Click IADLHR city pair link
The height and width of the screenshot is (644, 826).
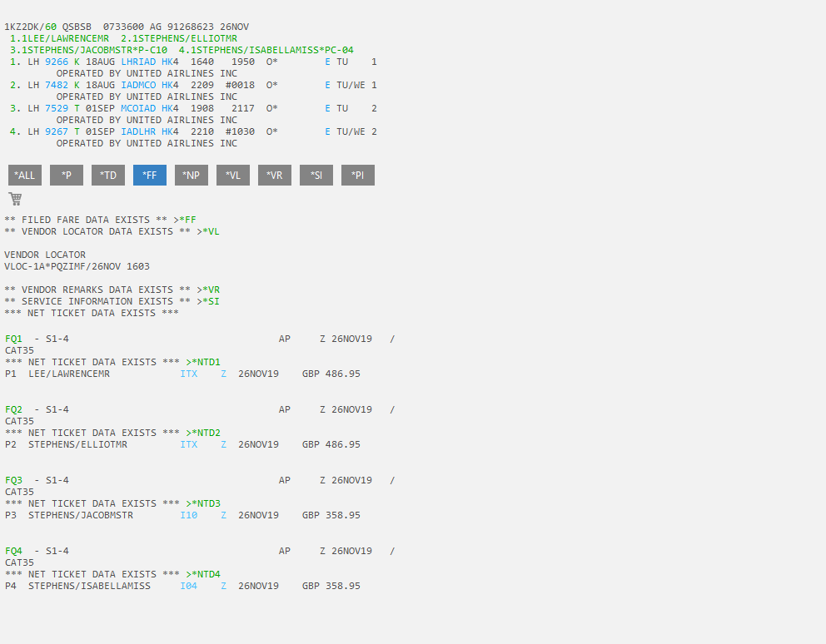click(x=138, y=131)
